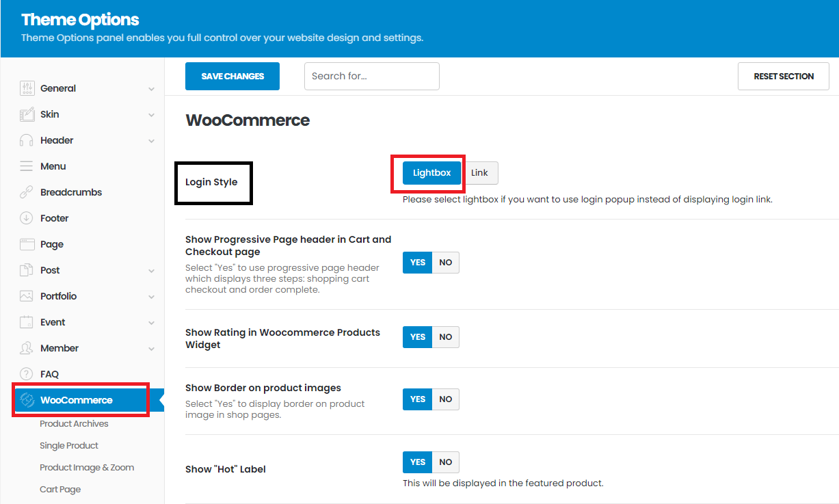Click the Member user icon
839x504 pixels.
point(27,348)
